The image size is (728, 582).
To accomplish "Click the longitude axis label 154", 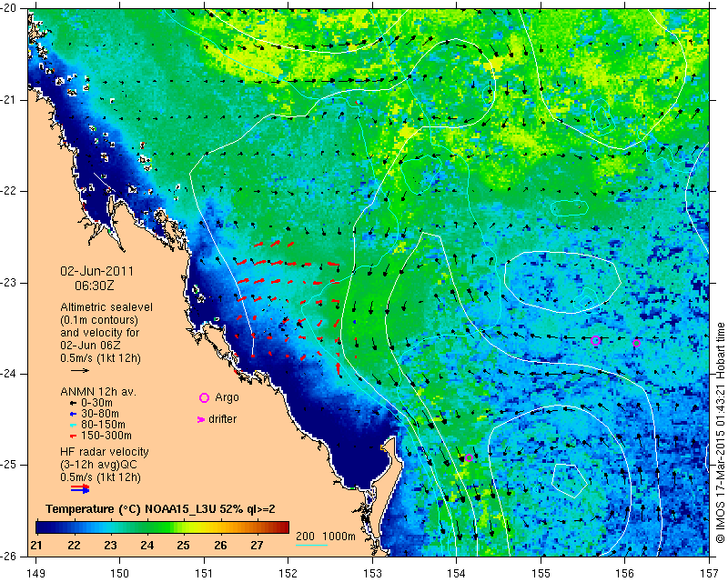I will pyautogui.click(x=457, y=574).
